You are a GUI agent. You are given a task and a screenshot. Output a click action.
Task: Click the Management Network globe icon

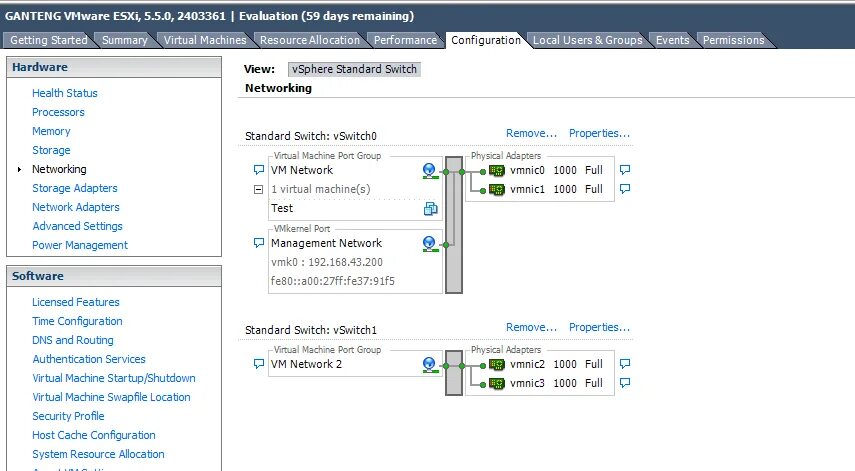click(x=430, y=244)
